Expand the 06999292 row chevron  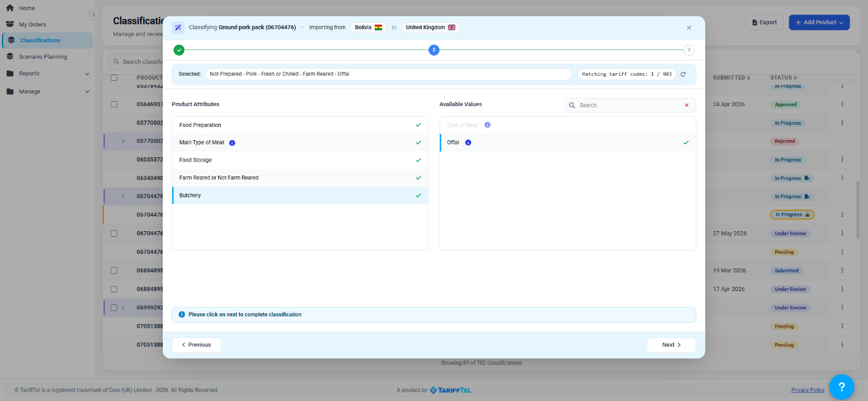click(123, 308)
